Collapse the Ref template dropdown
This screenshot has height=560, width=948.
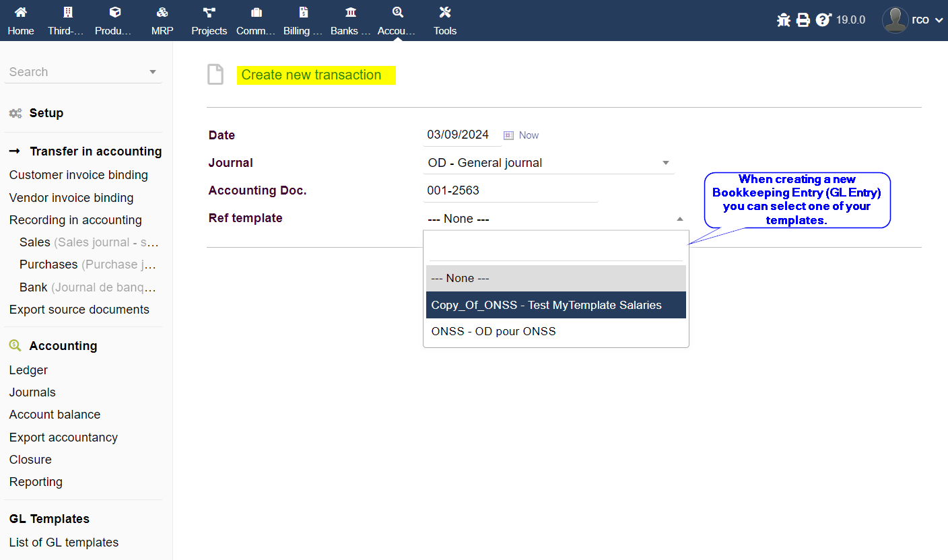pyautogui.click(x=679, y=219)
